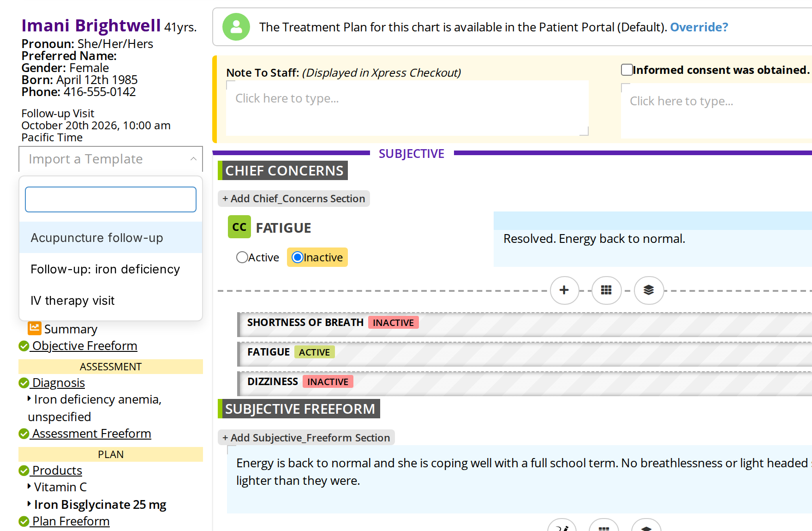Check Informed consent was obtained box
This screenshot has width=812, height=531.
627,70
